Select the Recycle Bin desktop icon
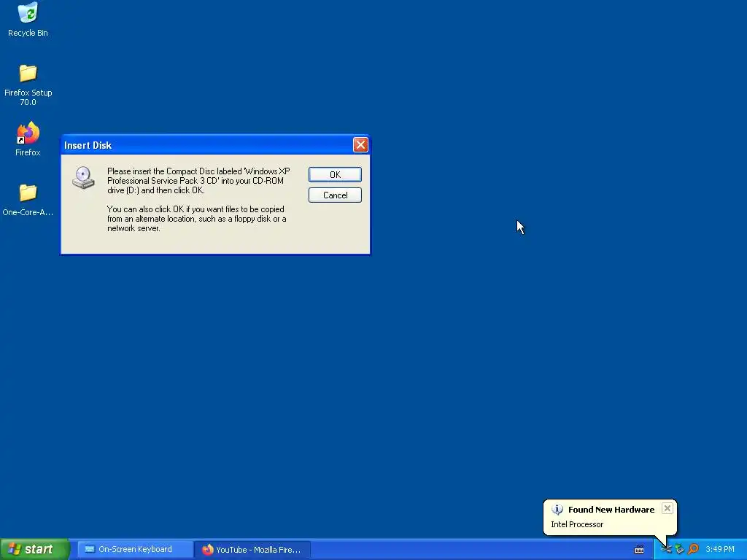Screen dimensions: 747x560 (x=28, y=20)
